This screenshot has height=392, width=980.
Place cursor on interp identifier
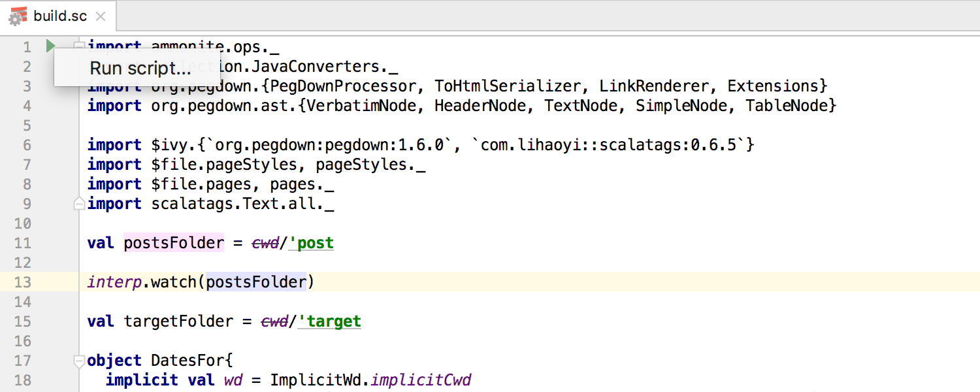click(114, 282)
